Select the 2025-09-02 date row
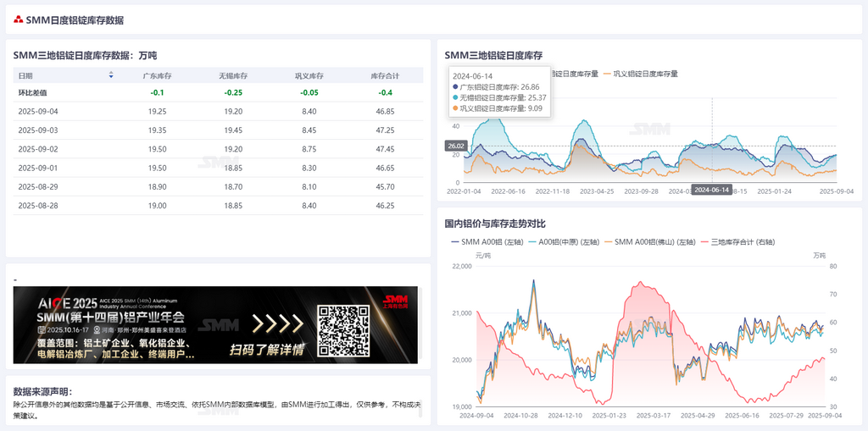Screen dimensions: 868x431 pyautogui.click(x=218, y=149)
